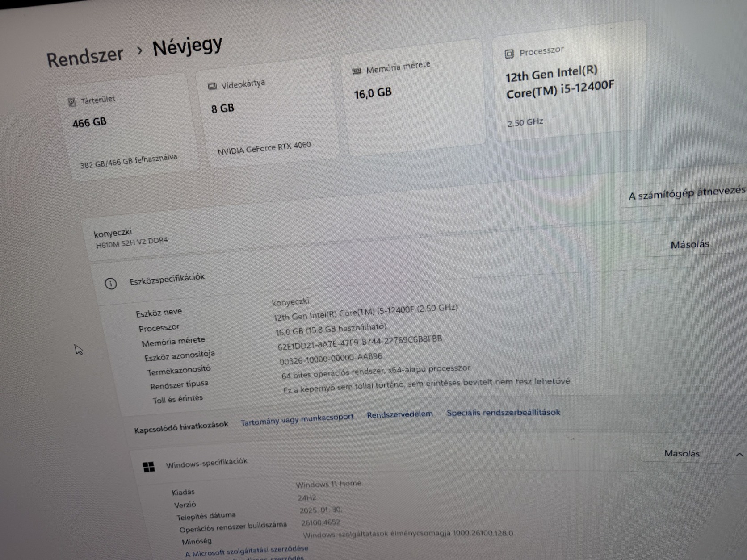Viewport: 747px width, 560px height.
Task: Click the Kapcsolódó hivatkozások label
Action: click(181, 427)
